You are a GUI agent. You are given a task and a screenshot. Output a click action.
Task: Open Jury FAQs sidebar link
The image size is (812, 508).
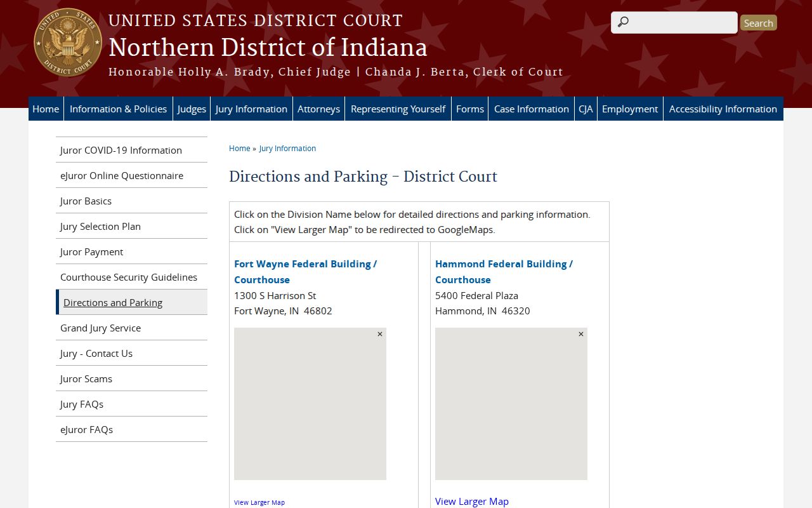click(x=131, y=404)
